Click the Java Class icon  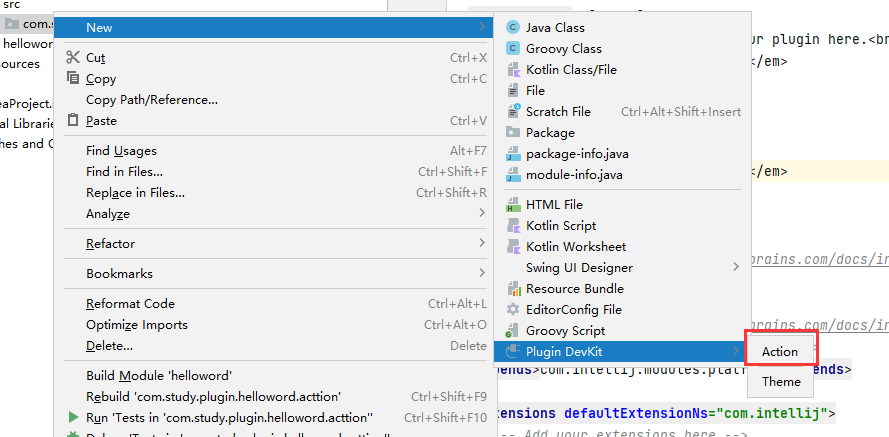tap(513, 27)
